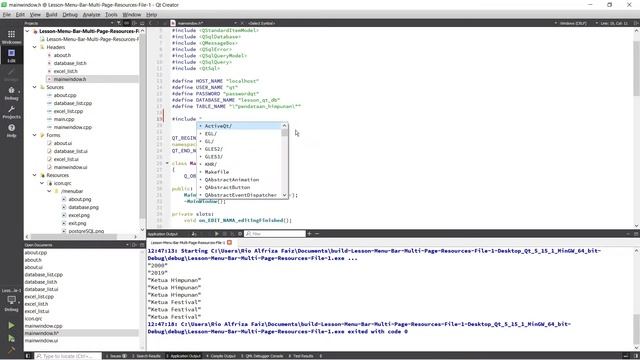Click the editor split button at top right

coord(636,23)
